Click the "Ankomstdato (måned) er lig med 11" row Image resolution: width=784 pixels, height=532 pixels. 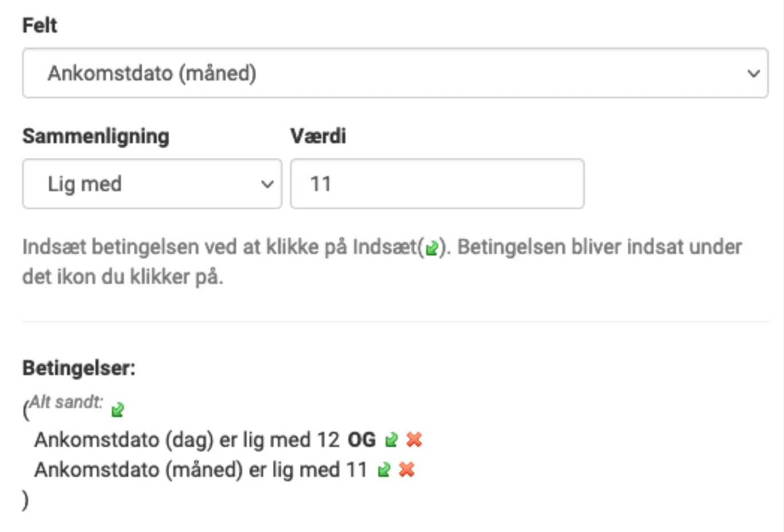200,470
